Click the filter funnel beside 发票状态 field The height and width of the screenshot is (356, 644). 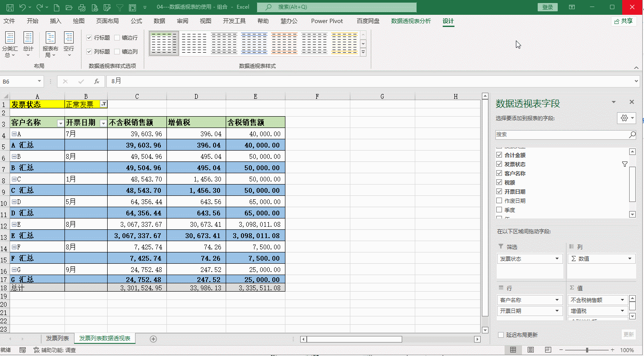625,164
